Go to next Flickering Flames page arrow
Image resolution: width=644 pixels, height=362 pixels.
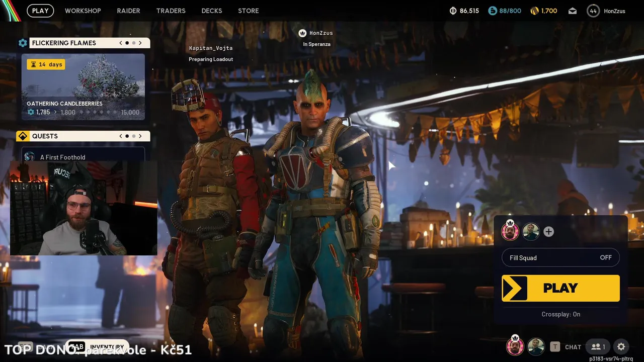click(140, 43)
